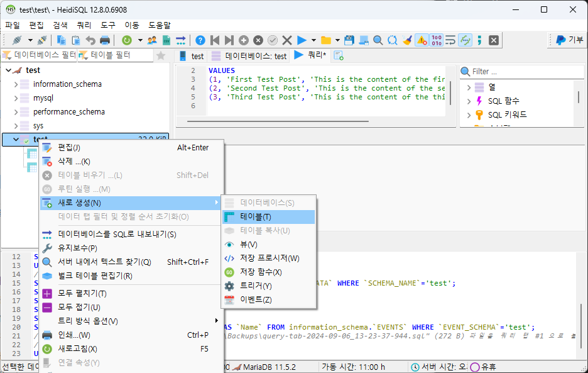
Task: Choose 트리거(Y) from submenu
Action: 268,286
